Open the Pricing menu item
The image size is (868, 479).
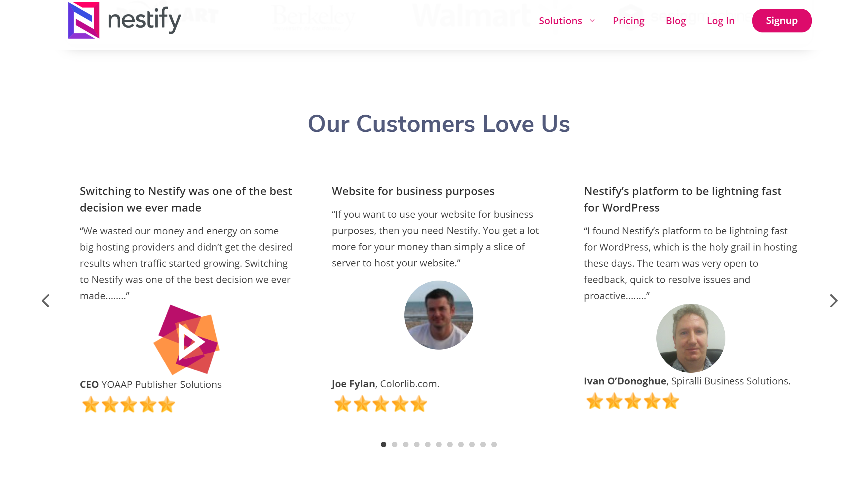click(x=628, y=21)
